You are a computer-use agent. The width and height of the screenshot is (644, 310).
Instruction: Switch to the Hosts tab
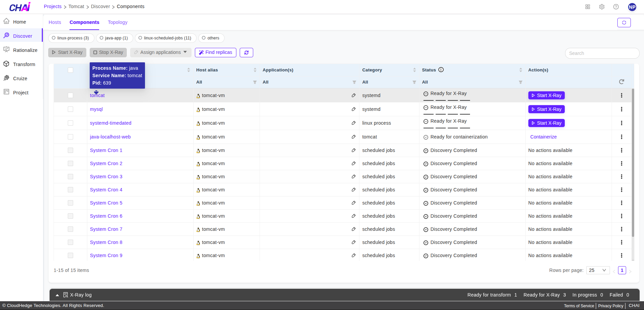click(55, 22)
